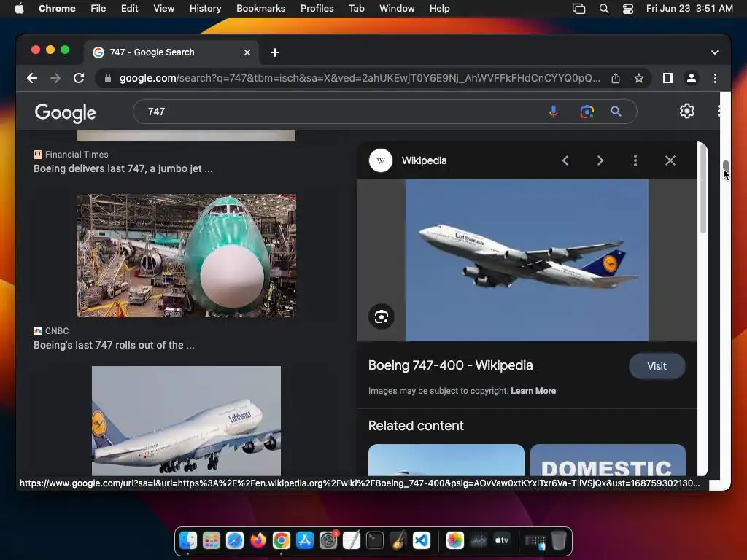
Task: Show the next image in the preview
Action: [x=600, y=160]
